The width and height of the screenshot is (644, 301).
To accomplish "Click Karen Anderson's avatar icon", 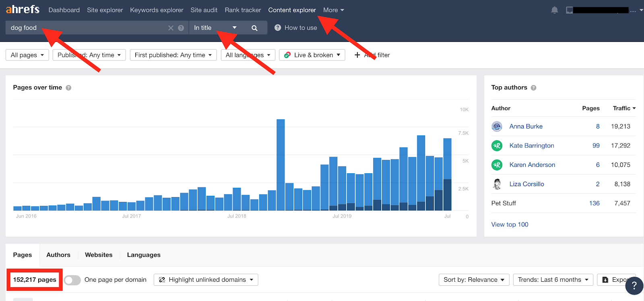I will pyautogui.click(x=497, y=165).
